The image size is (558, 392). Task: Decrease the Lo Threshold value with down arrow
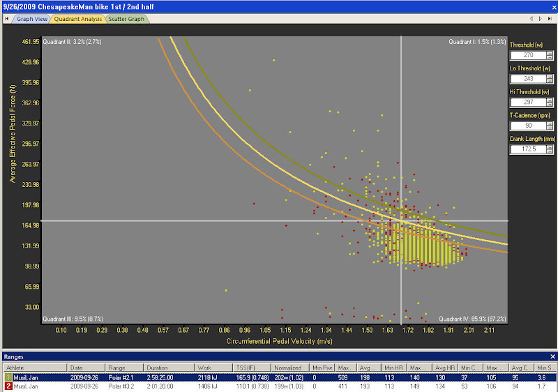click(550, 82)
